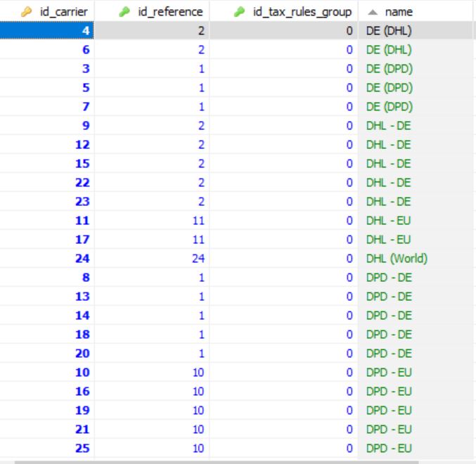This screenshot has width=476, height=464.
Task: Click the green key icon beside id_tax_rules_group
Action: click(239, 12)
